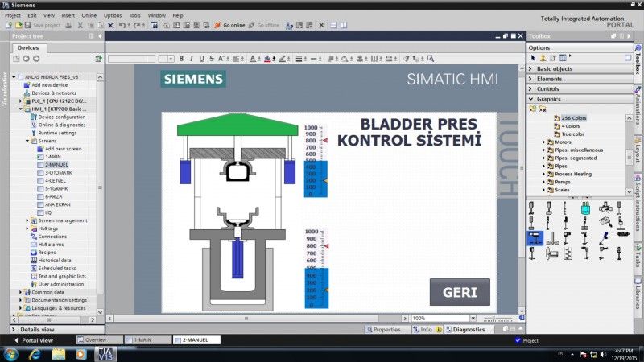Collapse Project tree with left arrow icon
The image size is (644, 362).
click(100, 36)
